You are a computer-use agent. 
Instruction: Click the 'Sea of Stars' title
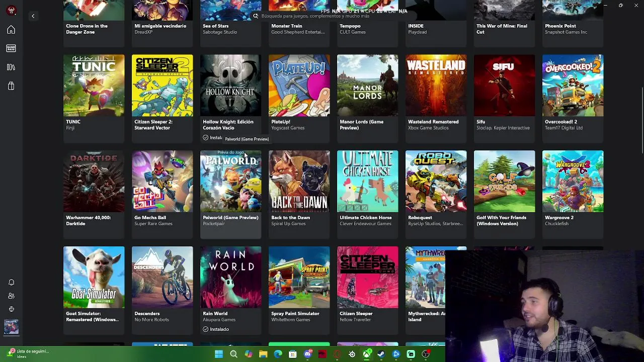pyautogui.click(x=216, y=26)
